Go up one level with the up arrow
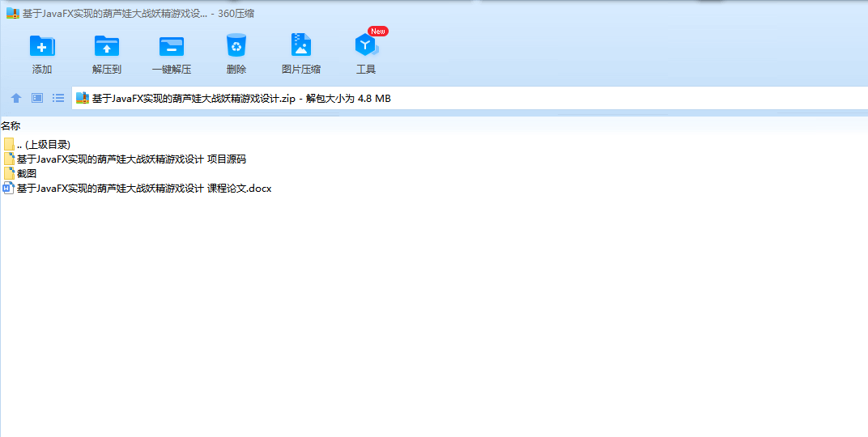This screenshot has width=868, height=437. coord(16,98)
